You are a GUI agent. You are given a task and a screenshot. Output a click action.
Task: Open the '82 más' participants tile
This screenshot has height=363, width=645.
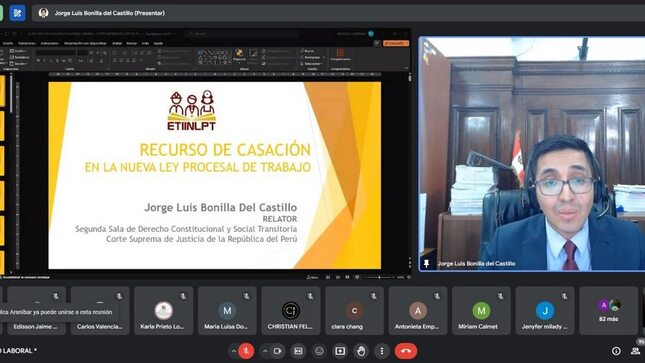(x=608, y=311)
